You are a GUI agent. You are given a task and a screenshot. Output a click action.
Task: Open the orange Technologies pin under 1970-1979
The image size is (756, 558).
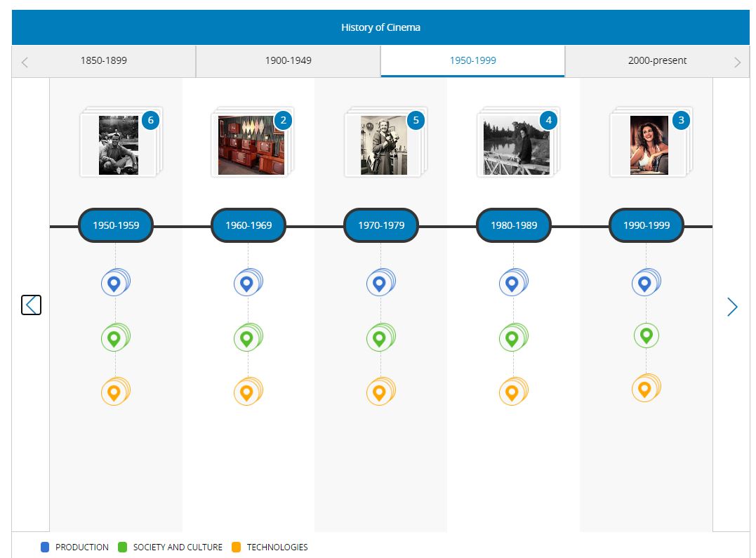point(380,391)
